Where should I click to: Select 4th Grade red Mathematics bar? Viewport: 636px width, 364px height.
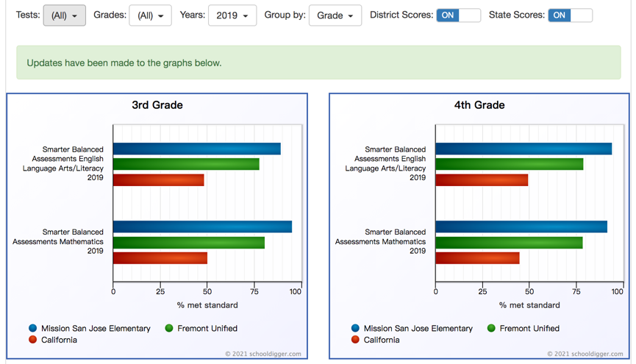coord(477,258)
